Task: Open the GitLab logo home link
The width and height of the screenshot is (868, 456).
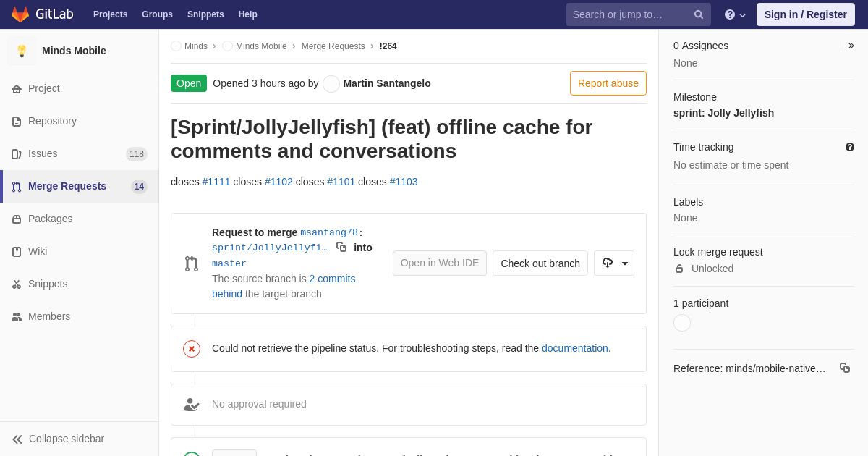Action: [41, 14]
